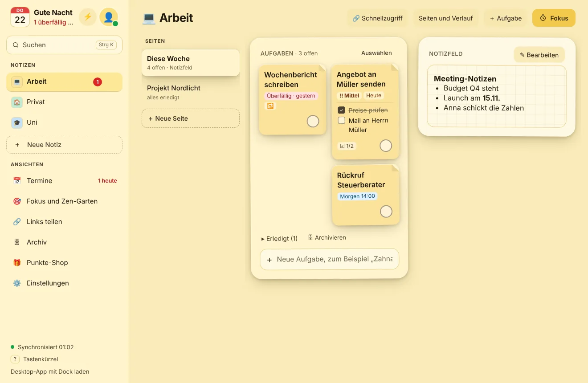
Task: Click the target icon for Fokus und Zen-Garten
Action: coord(17,201)
